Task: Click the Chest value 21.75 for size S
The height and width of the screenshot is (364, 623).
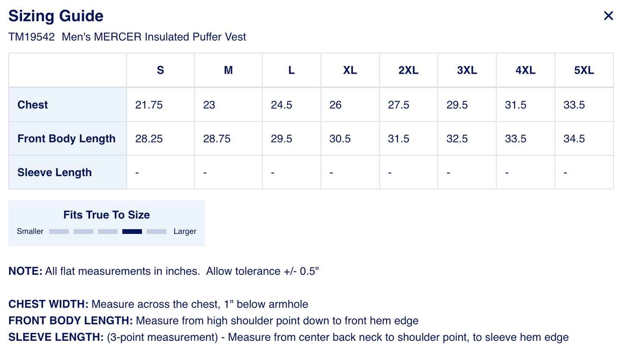Action: click(149, 105)
